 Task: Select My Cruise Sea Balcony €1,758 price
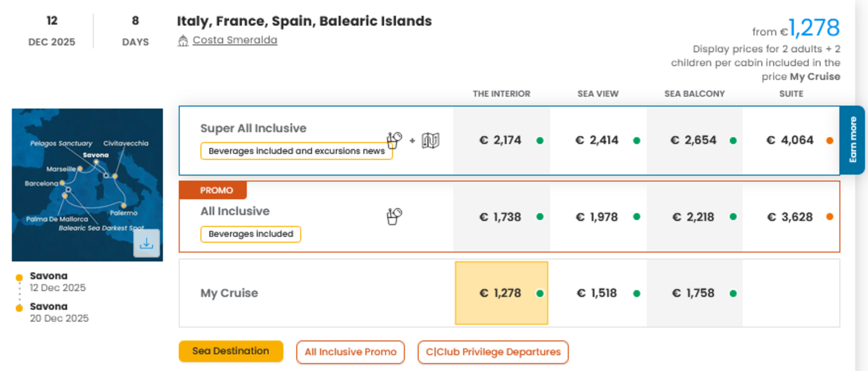[693, 293]
